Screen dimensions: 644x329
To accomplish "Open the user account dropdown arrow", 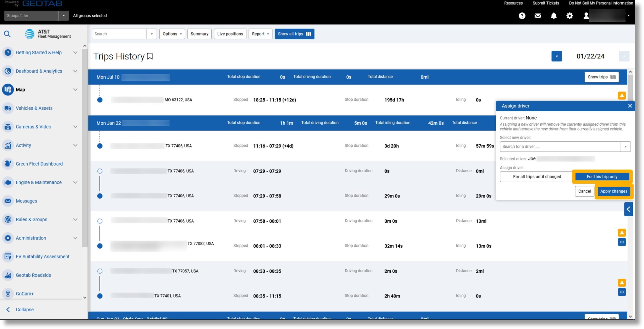I will click(628, 16).
